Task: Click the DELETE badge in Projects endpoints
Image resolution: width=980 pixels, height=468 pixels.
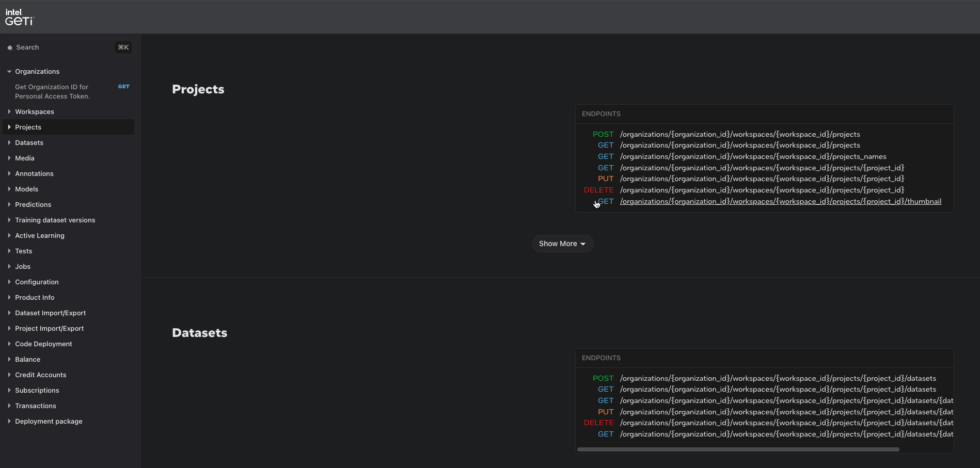Action: [x=599, y=190]
